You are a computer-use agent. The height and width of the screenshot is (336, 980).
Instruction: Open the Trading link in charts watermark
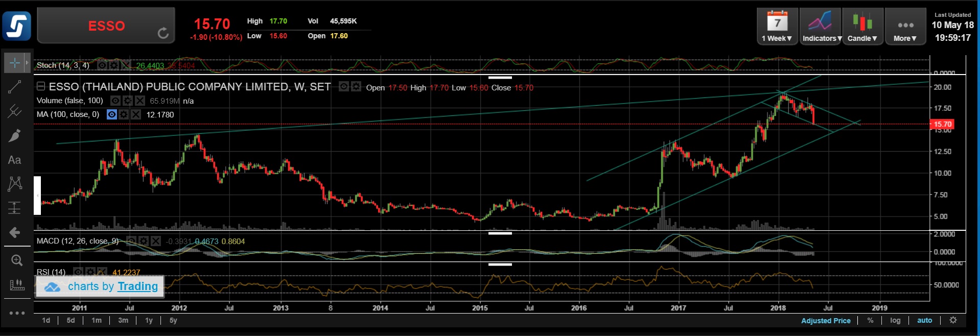[x=137, y=286]
